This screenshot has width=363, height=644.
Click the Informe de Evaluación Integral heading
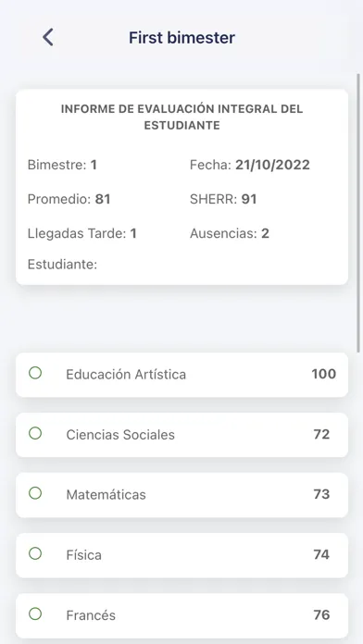click(x=181, y=118)
